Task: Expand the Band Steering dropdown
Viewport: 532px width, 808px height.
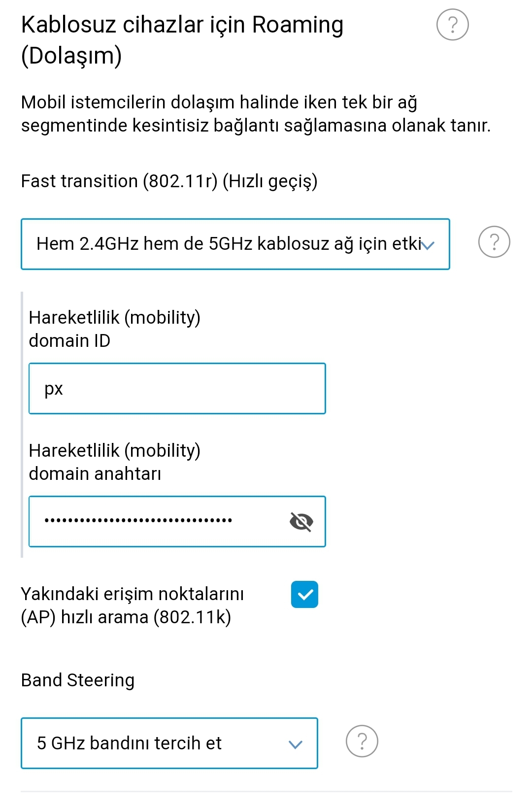Action: 169,743
